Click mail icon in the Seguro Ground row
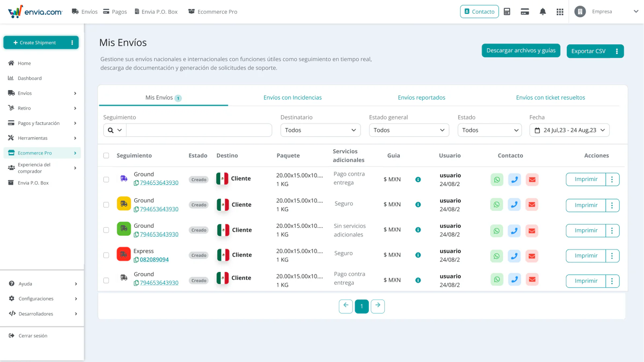644x362 pixels. tap(532, 205)
